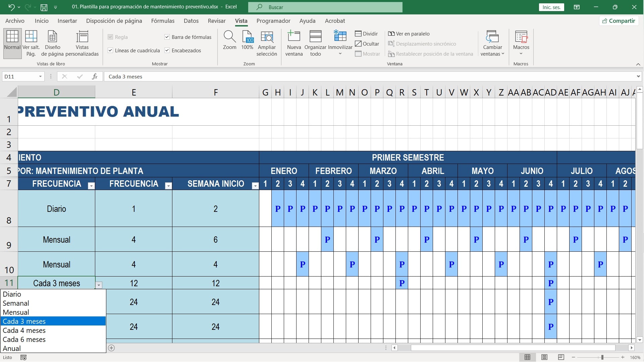Open the Zoom dialog magnifier
644x362 pixels.
tap(230, 40)
